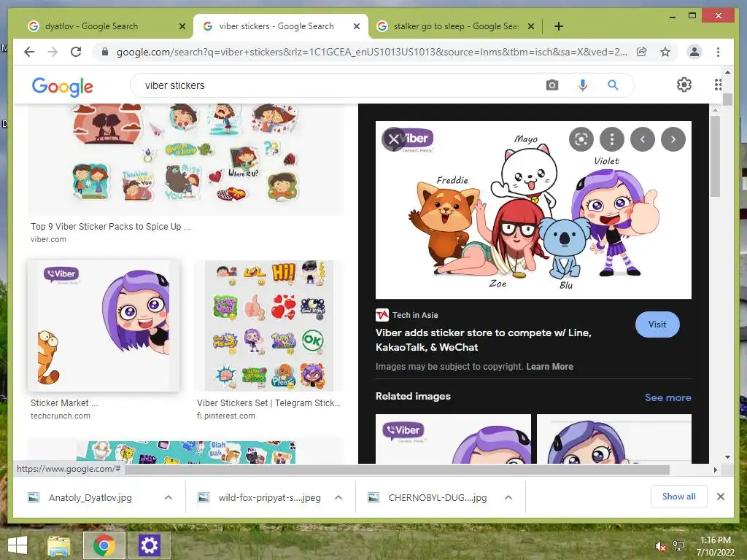Close the stalker go to sleep tab
This screenshot has height=560, width=747.
pos(531,27)
